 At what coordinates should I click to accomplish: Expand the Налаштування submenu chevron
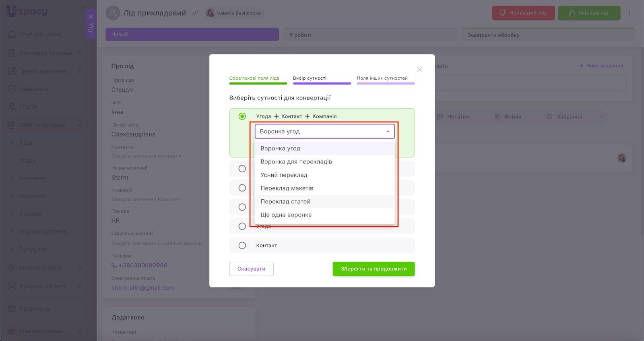pos(80,331)
